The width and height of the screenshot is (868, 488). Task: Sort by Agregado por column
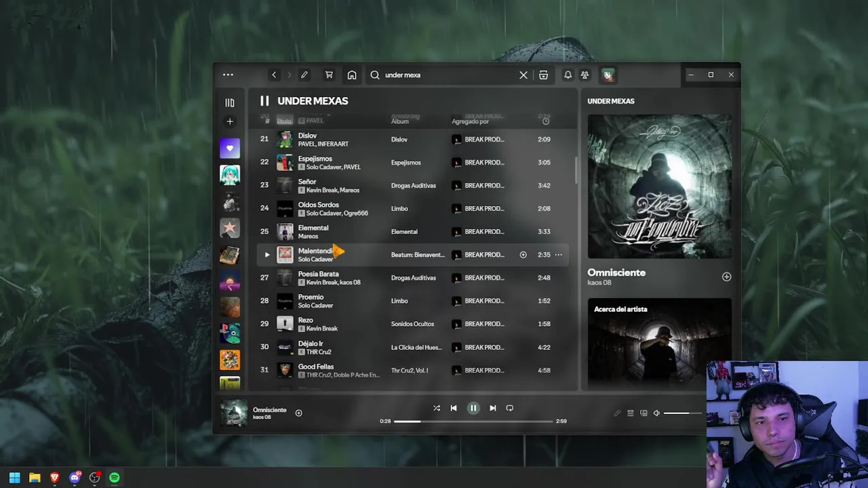click(470, 121)
